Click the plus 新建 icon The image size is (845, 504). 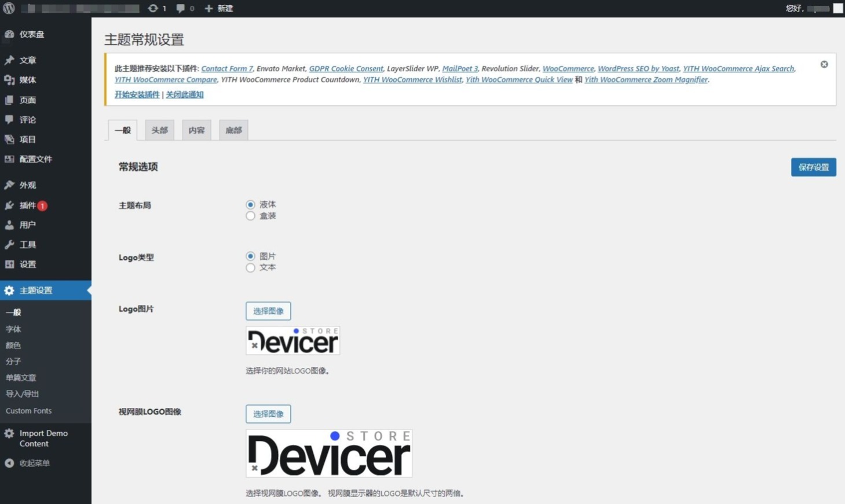[209, 8]
